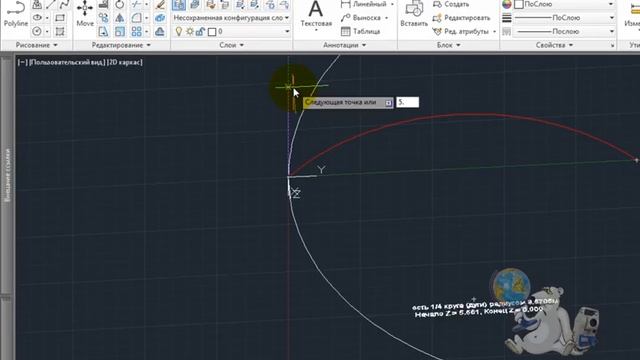
Task: Open Fillet tool dropdown arrow
Action: click(x=147, y=18)
